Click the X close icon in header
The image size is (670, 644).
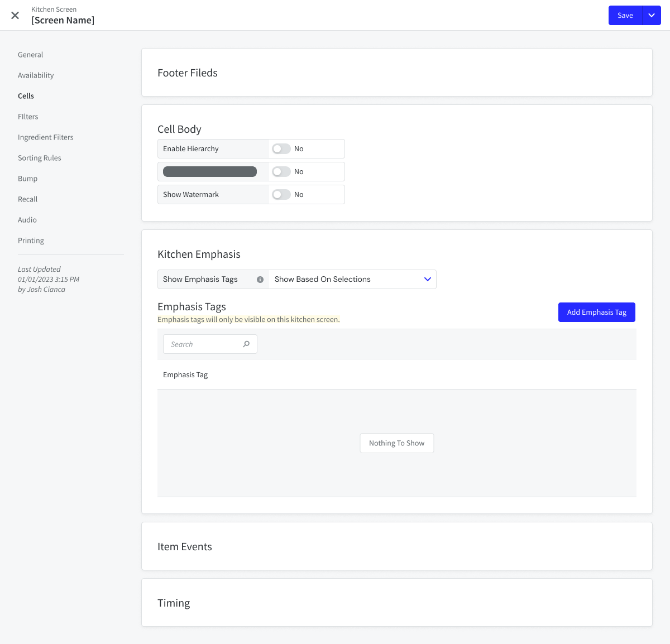15,16
